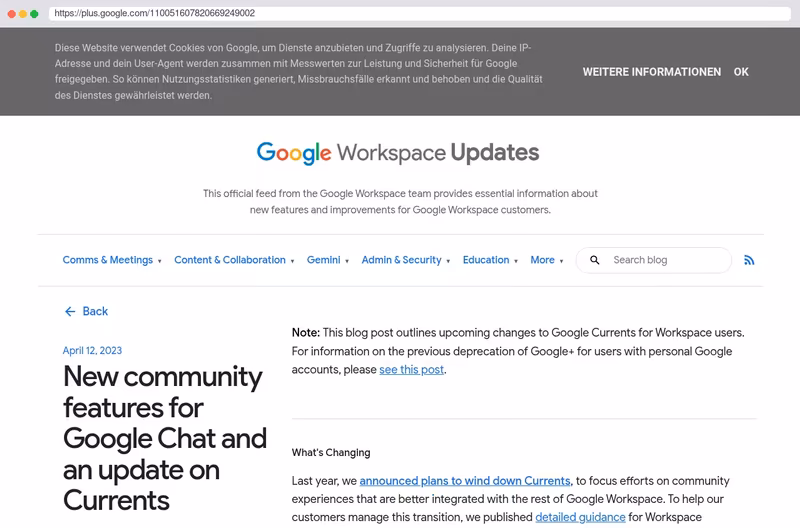Click the 'What's Changing' heading

(x=331, y=452)
